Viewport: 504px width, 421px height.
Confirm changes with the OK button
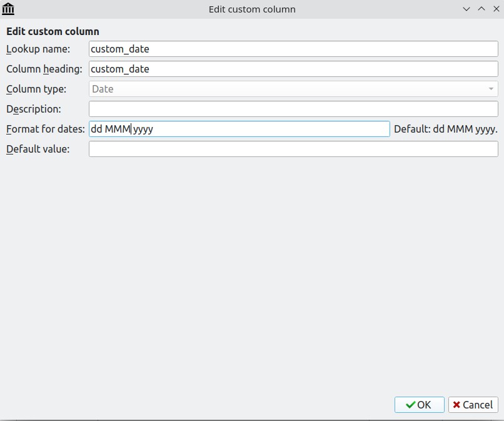click(420, 405)
